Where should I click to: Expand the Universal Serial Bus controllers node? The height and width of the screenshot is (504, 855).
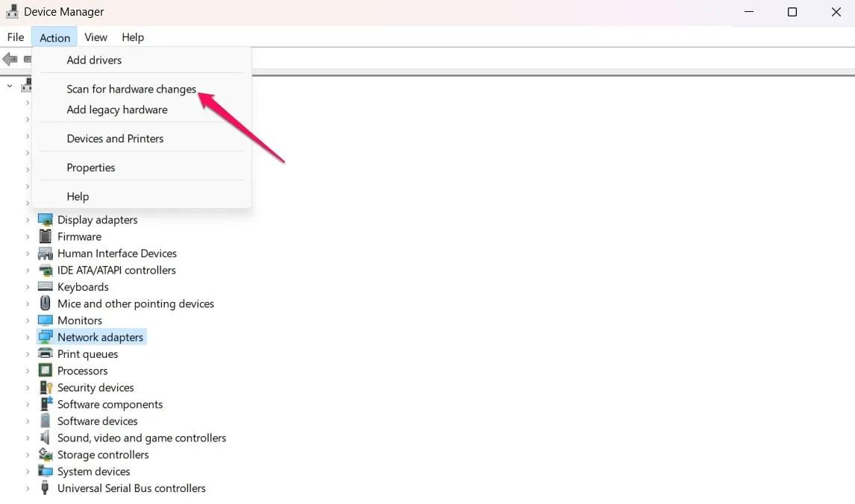28,488
